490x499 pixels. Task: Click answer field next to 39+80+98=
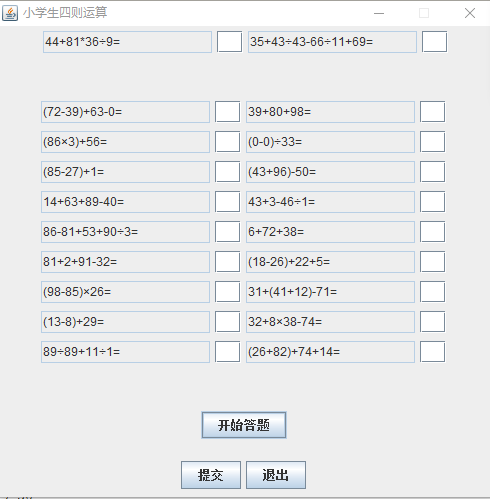click(x=432, y=112)
